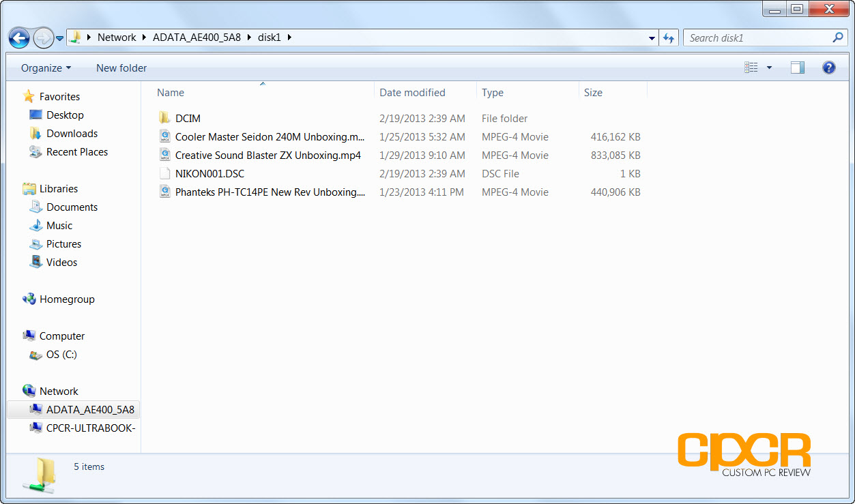Viewport: 855px width, 504px height.
Task: Click the NIKON001.DSC file name
Action: pos(209,173)
